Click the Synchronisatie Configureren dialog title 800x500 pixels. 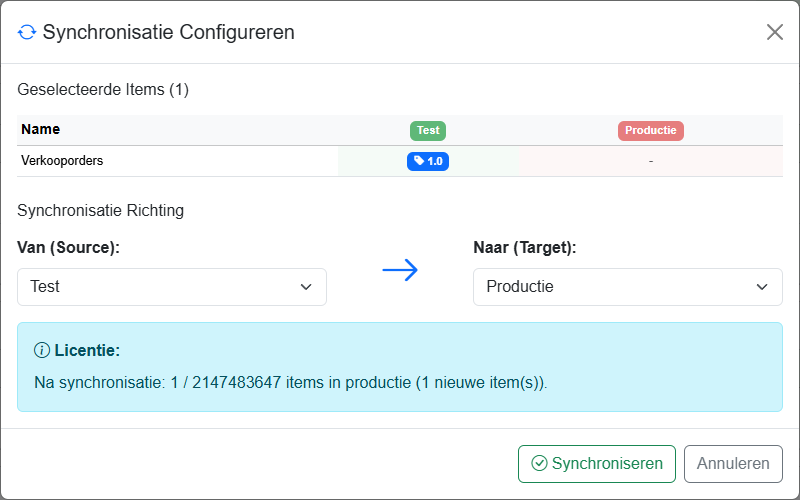pyautogui.click(x=168, y=32)
